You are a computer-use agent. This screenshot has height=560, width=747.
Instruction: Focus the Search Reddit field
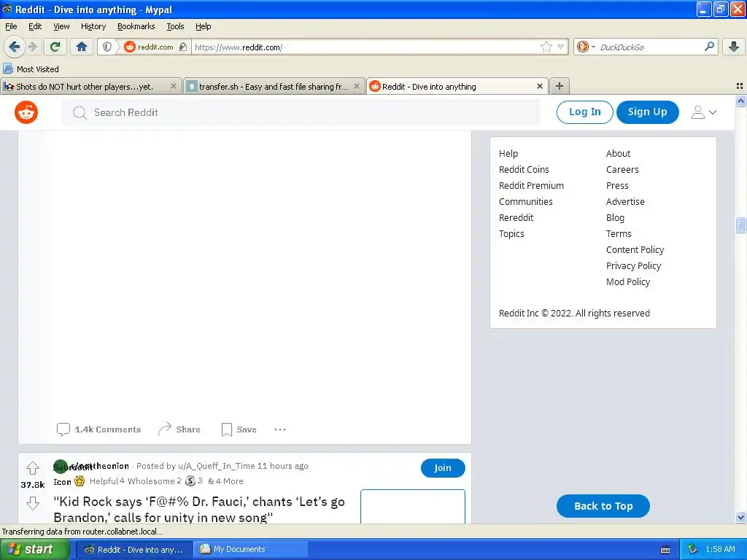click(x=301, y=112)
